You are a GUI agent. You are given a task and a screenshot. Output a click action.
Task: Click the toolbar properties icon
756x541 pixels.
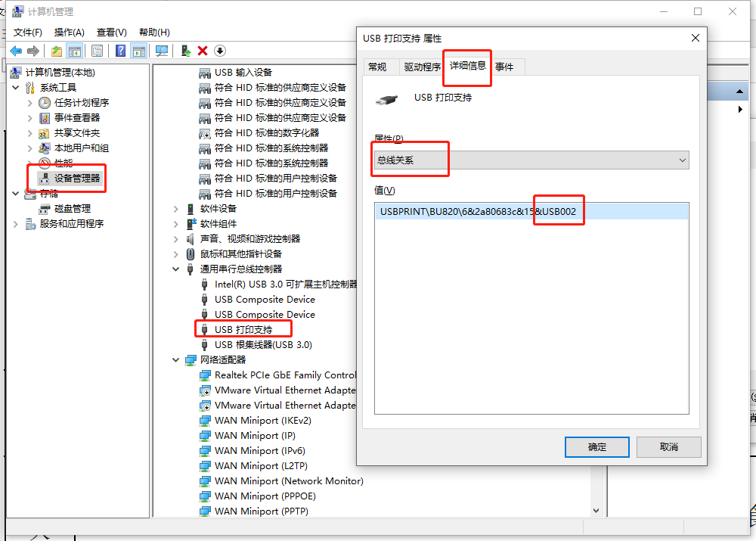point(97,51)
